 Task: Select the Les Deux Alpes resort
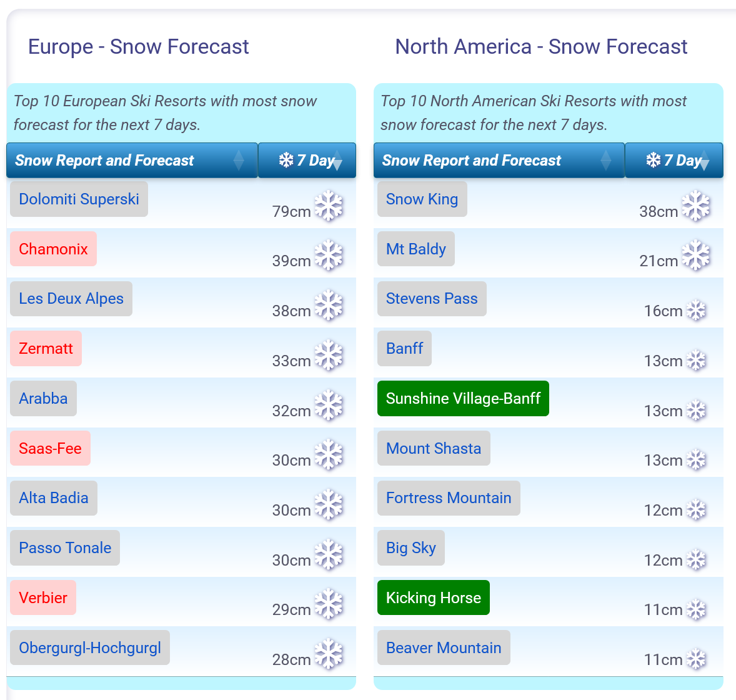tap(71, 299)
